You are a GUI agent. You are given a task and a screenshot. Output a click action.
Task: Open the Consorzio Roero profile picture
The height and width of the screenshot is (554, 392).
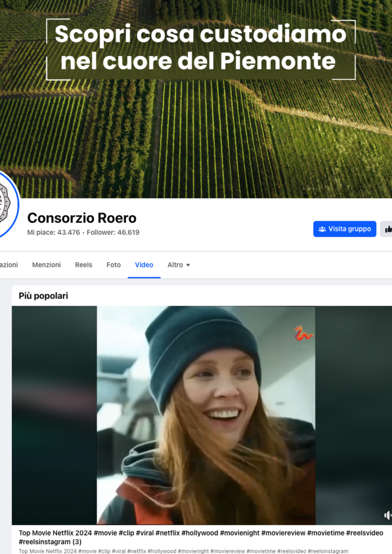(6, 204)
